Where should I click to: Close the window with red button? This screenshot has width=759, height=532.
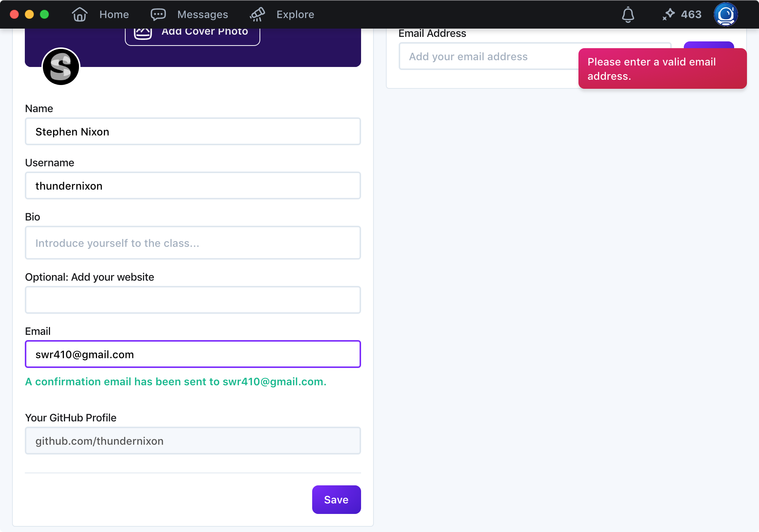click(14, 14)
